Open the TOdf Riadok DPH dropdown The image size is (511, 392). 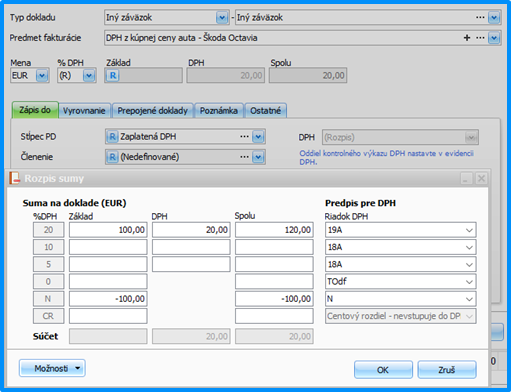(x=469, y=282)
